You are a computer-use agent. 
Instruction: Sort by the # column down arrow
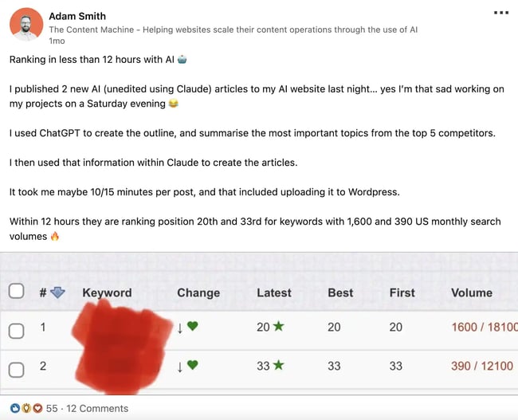(x=57, y=292)
